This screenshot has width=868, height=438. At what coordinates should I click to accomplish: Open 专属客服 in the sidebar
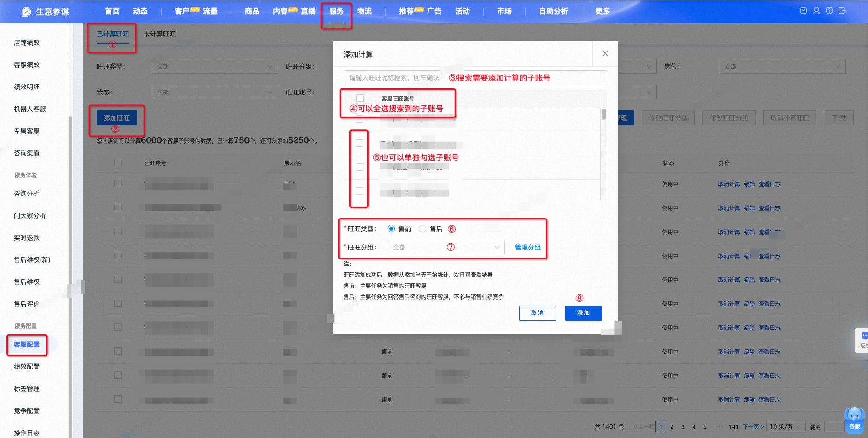point(27,131)
